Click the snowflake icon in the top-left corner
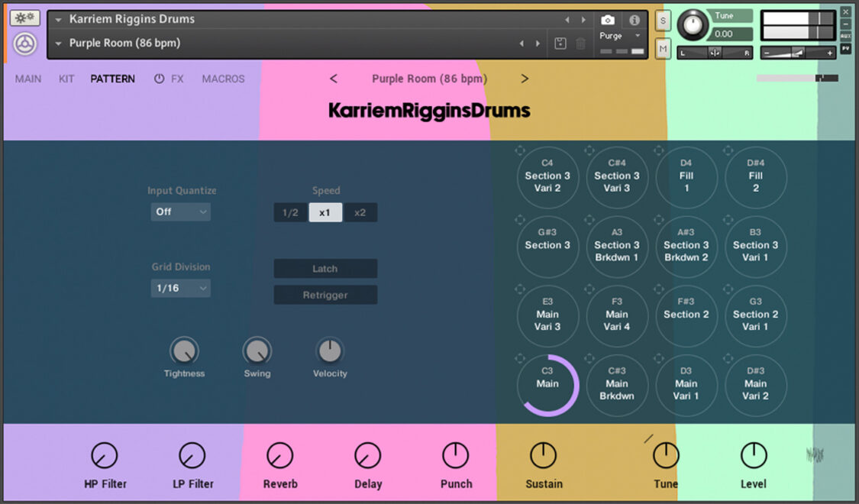Viewport: 859px width, 504px height. point(24,16)
